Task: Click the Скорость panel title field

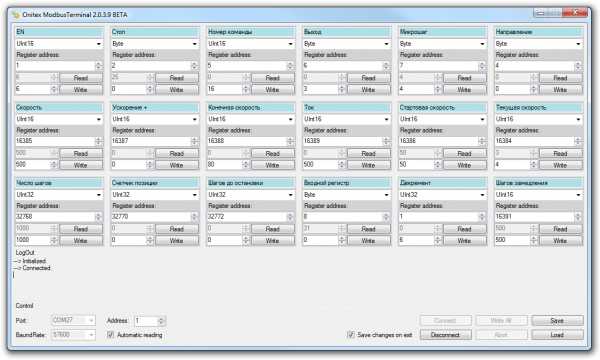Action: (x=59, y=108)
